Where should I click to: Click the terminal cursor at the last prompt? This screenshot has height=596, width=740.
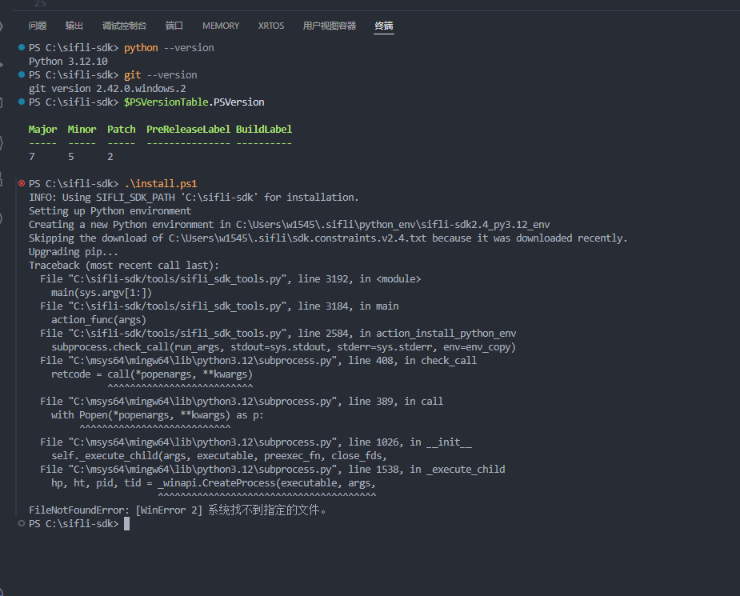126,524
